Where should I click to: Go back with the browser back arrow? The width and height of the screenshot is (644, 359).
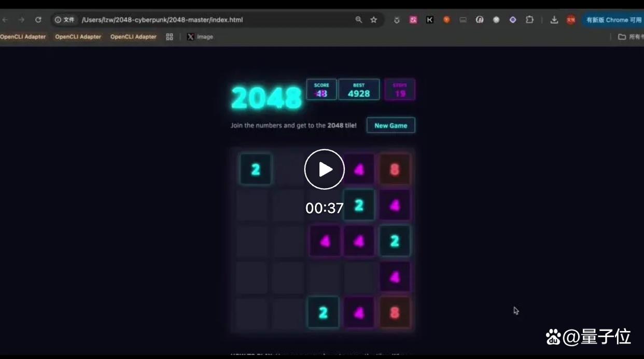pos(5,20)
